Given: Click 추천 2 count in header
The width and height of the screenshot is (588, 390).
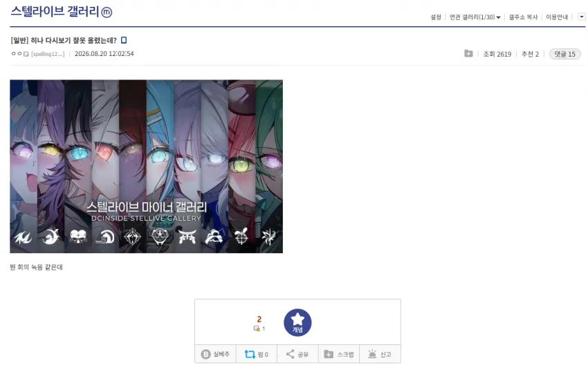Looking at the screenshot, I should pyautogui.click(x=530, y=54).
